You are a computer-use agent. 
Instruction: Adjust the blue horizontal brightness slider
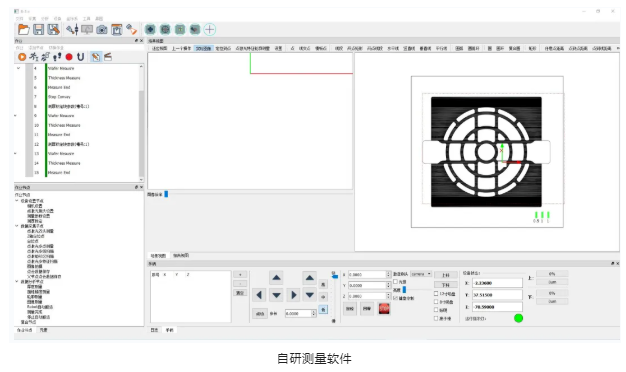(x=404, y=290)
